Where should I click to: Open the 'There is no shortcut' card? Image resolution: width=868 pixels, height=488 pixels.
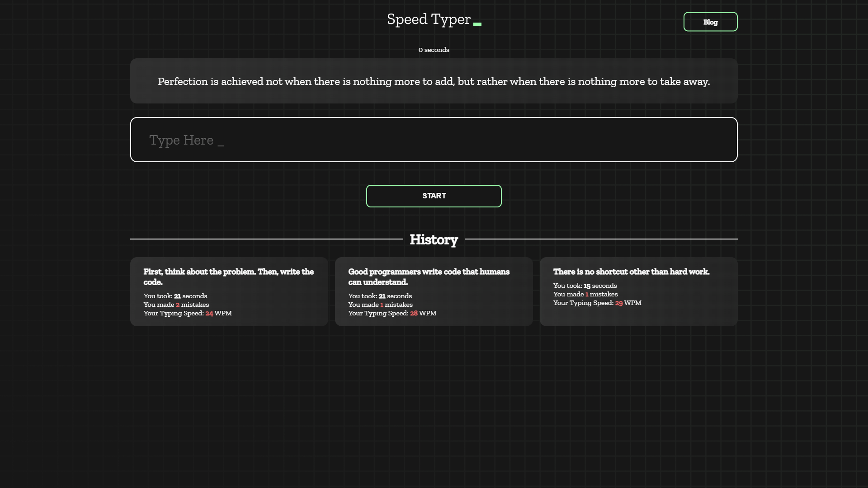tap(638, 291)
